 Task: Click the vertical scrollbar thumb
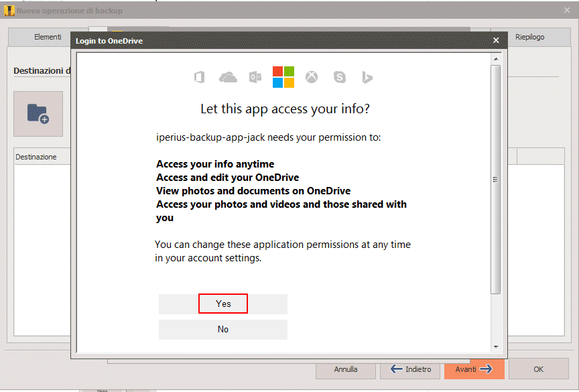click(496, 180)
